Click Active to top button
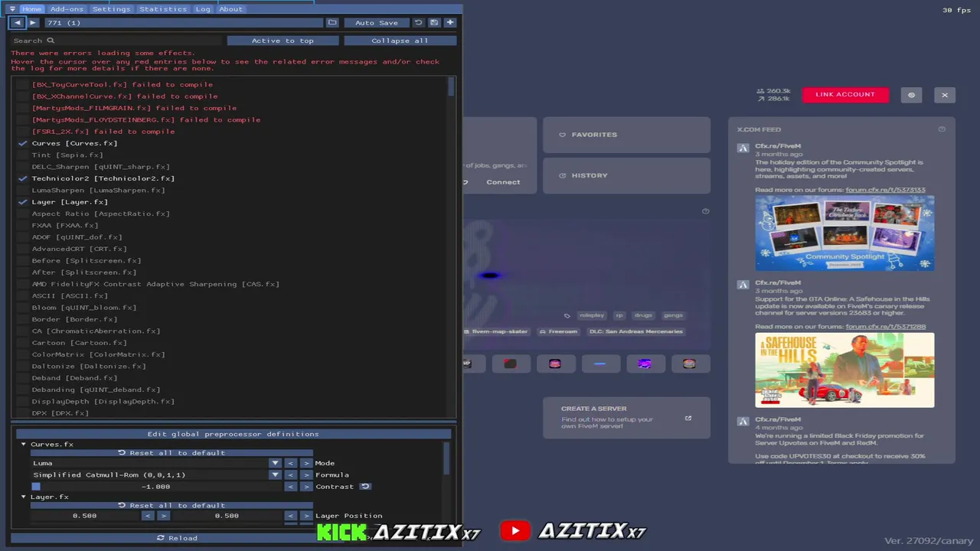This screenshot has width=980, height=551. coord(283,41)
